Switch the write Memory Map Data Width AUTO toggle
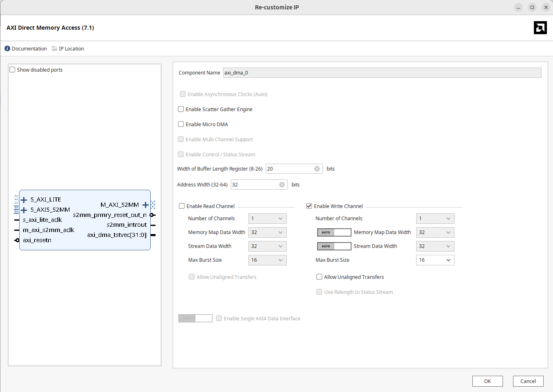This screenshot has width=553, height=392. click(x=334, y=232)
